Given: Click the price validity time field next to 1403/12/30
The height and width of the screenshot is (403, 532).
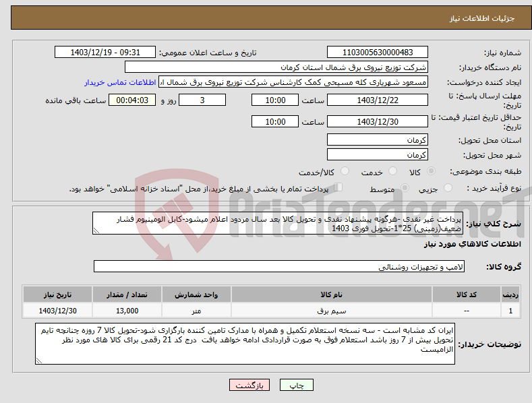Looking at the screenshot, I should point(275,121).
